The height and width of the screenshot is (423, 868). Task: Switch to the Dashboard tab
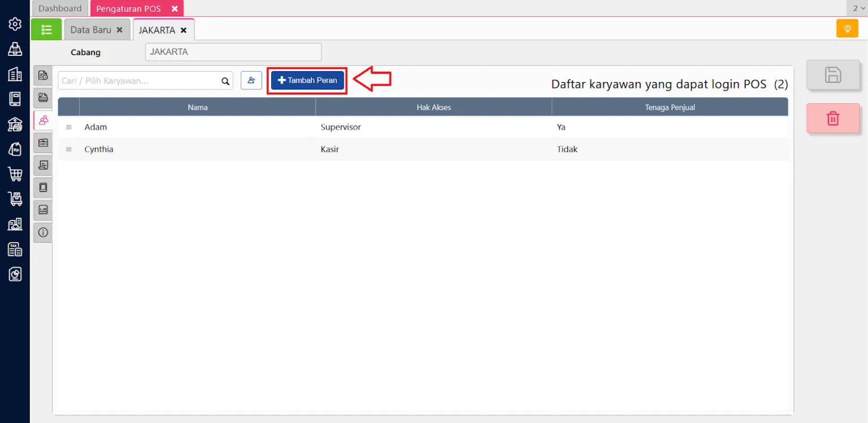click(59, 8)
